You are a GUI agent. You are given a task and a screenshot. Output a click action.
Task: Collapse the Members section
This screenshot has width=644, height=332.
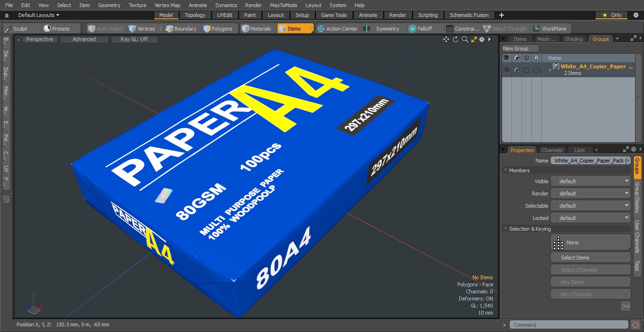[506, 170]
